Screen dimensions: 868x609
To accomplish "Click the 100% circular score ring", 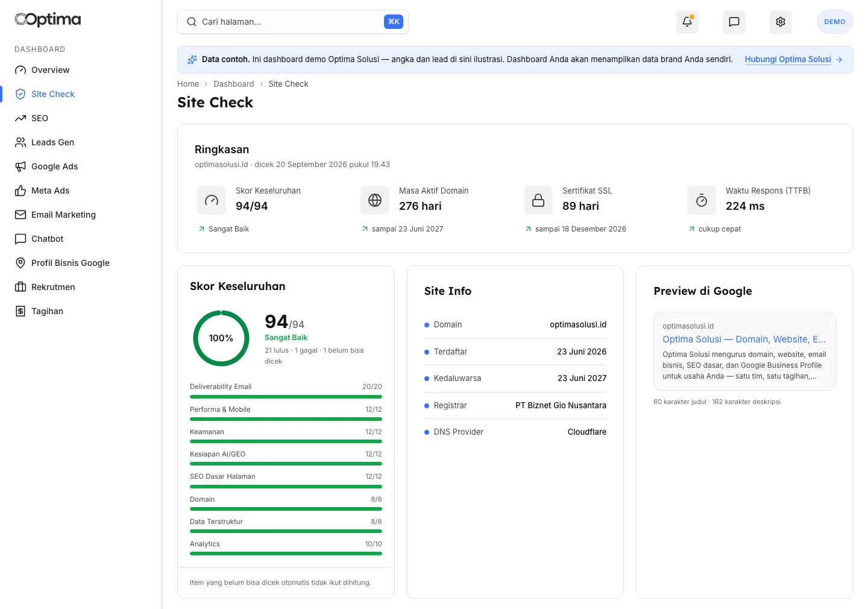I will click(x=221, y=338).
